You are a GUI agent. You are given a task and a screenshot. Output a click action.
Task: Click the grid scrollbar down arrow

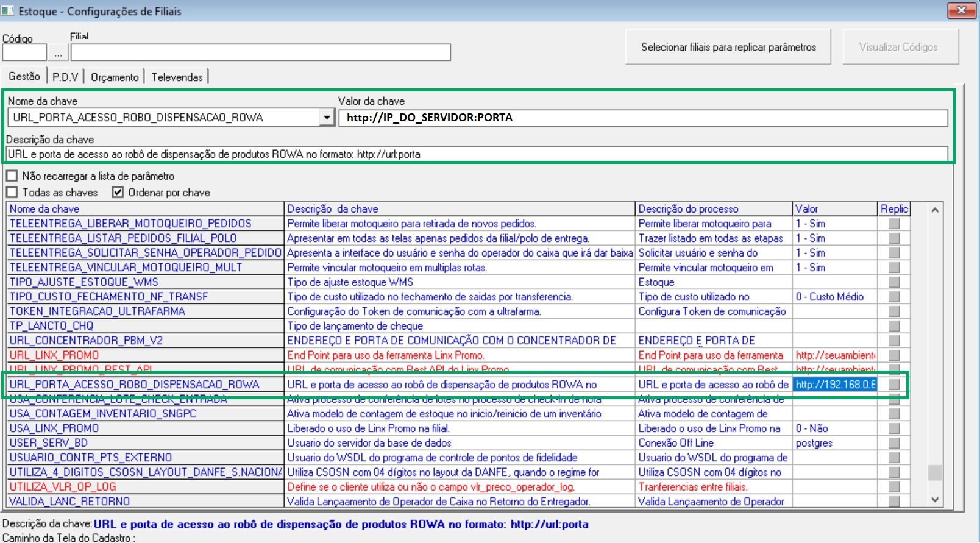click(935, 500)
